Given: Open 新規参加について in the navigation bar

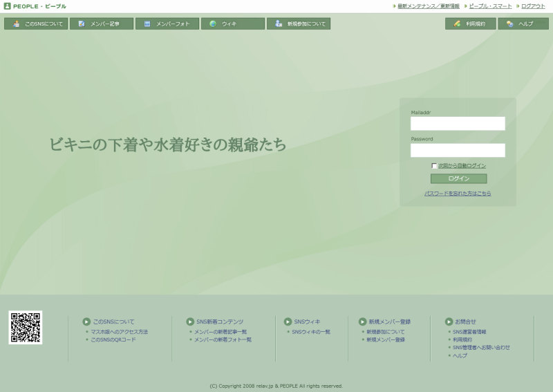Looking at the screenshot, I should click(298, 24).
